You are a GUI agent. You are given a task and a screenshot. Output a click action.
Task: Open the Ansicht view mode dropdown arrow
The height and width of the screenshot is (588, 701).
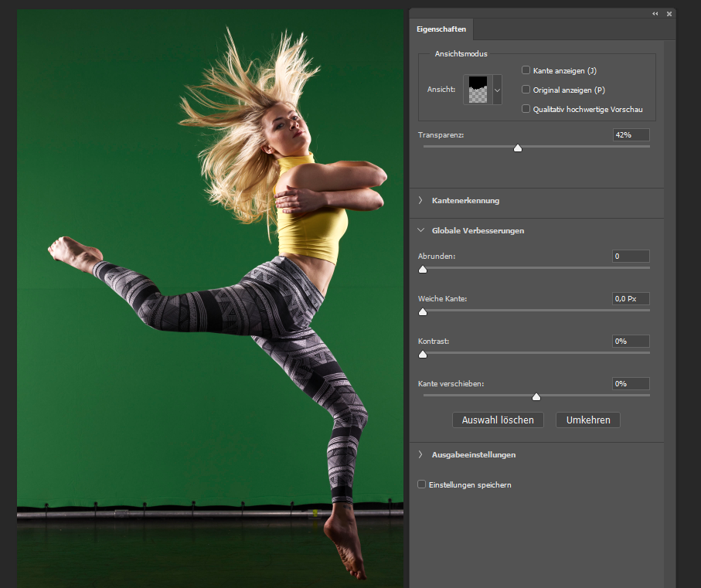coord(497,90)
